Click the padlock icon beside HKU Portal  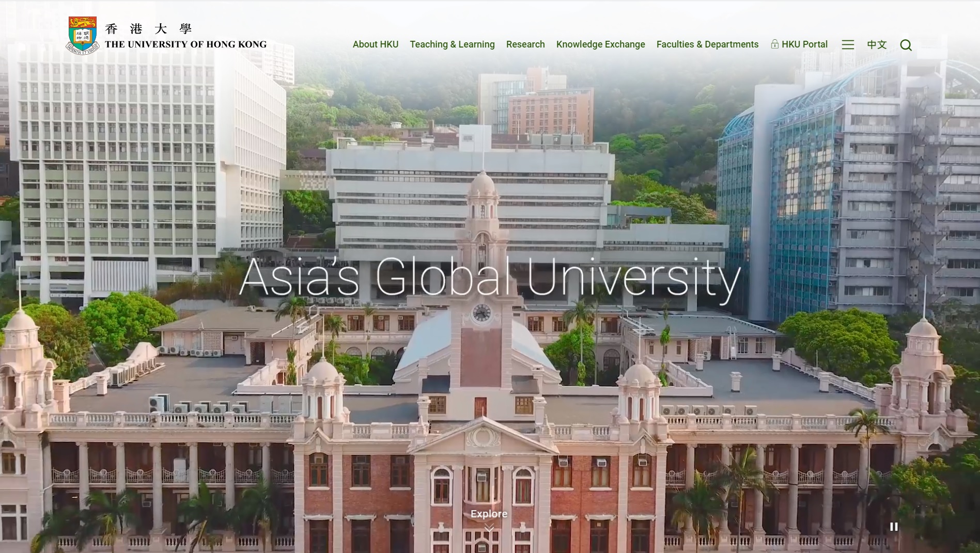point(774,44)
